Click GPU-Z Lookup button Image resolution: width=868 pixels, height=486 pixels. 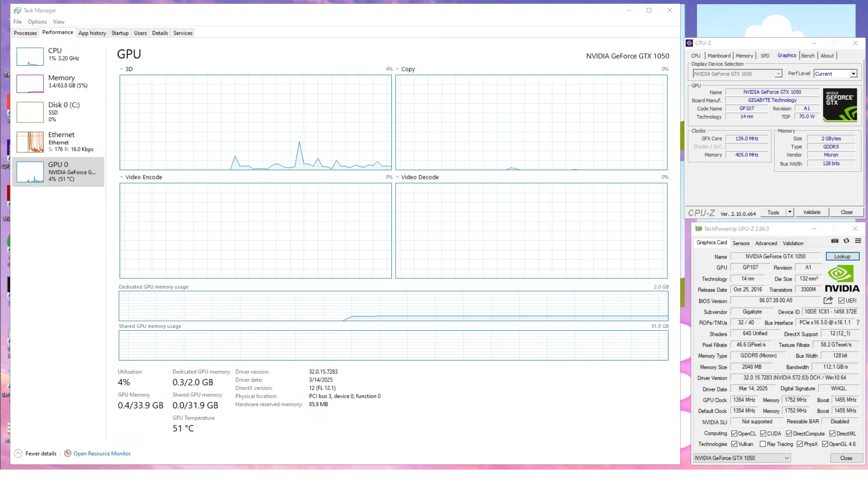coord(842,256)
